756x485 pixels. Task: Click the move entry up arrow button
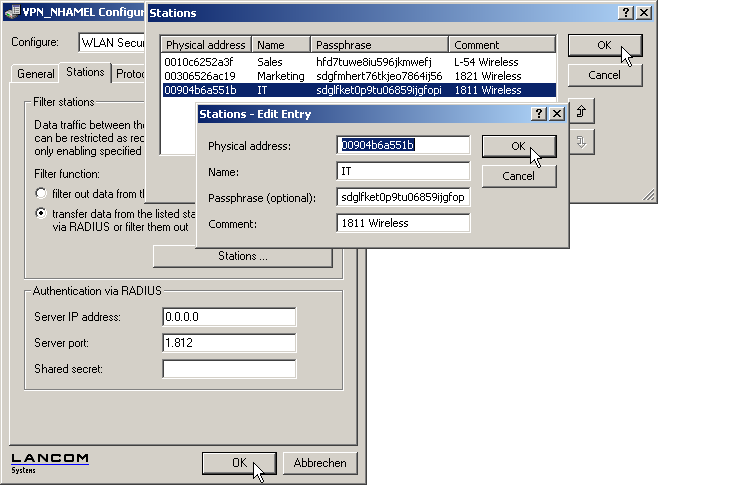point(581,112)
